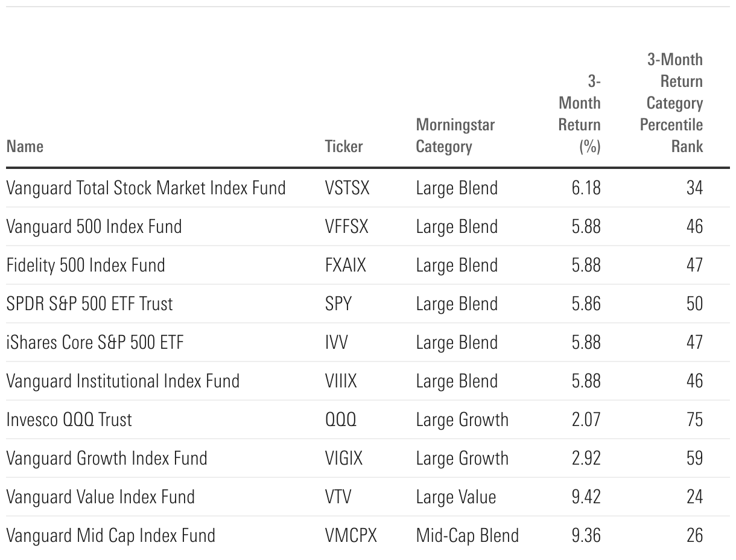Open Vanguard 500 Index Fund
The width and height of the screenshot is (736, 560).
click(x=94, y=227)
